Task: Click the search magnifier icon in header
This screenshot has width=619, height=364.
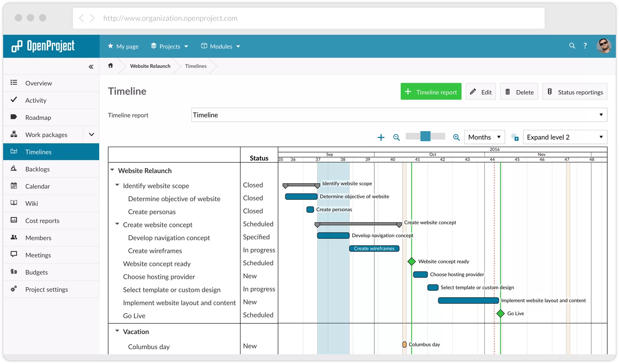Action: click(572, 46)
